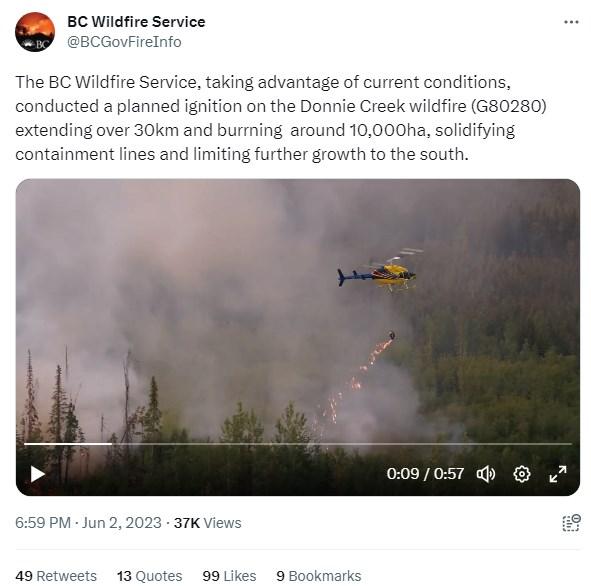Screen dimensions: 591x586
Task: Click the 37K Views count
Action: click(x=207, y=523)
